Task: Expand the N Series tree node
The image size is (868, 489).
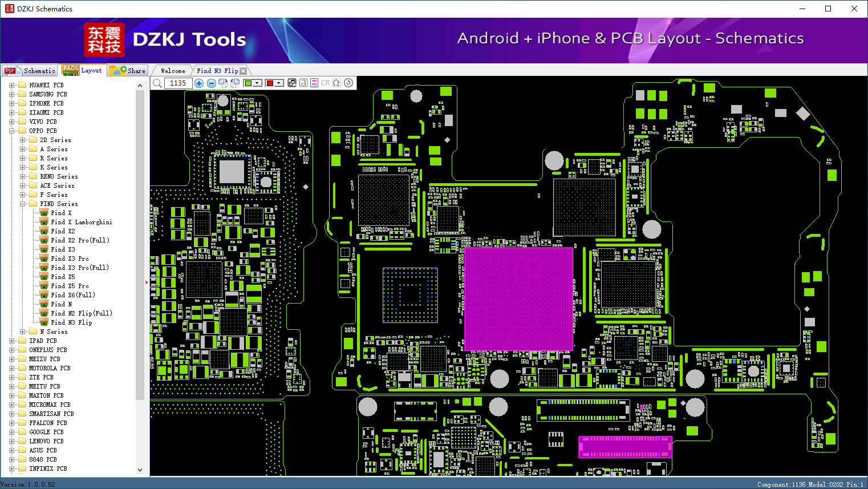Action: point(22,332)
